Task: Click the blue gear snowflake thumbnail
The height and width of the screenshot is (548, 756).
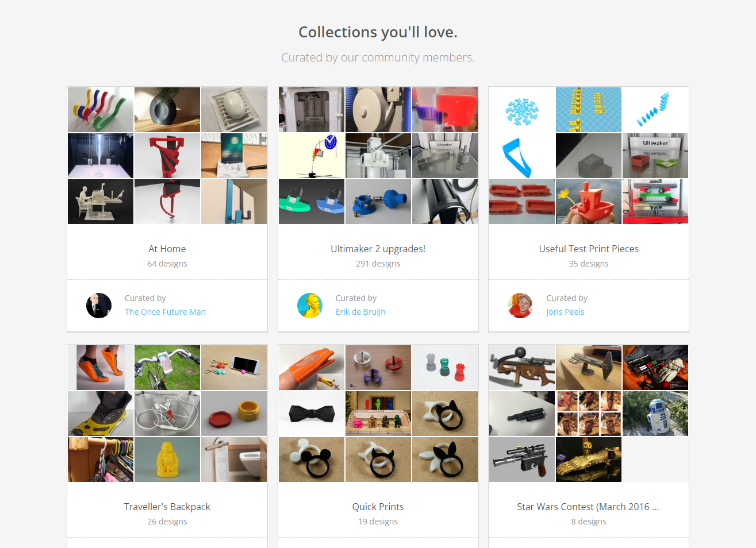Action: (x=522, y=110)
